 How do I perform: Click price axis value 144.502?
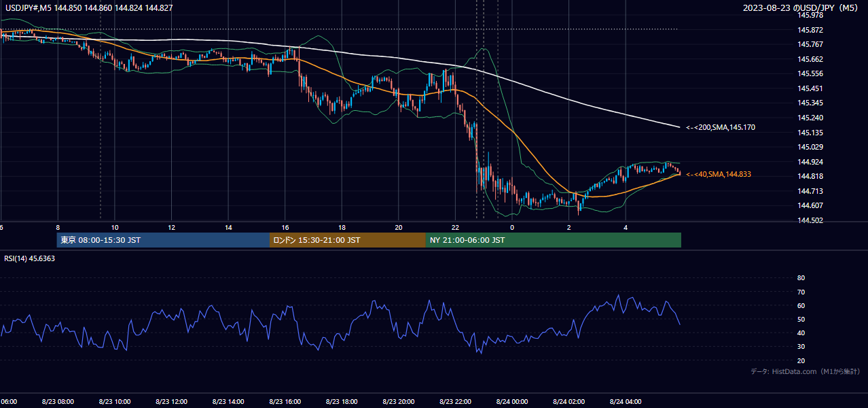[810, 220]
